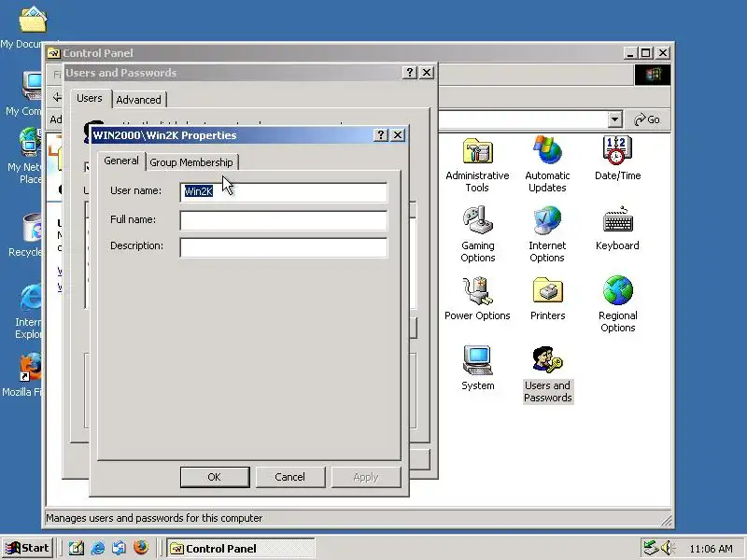Open Keyboard applet icon
The width and height of the screenshot is (747, 560).
click(x=617, y=229)
